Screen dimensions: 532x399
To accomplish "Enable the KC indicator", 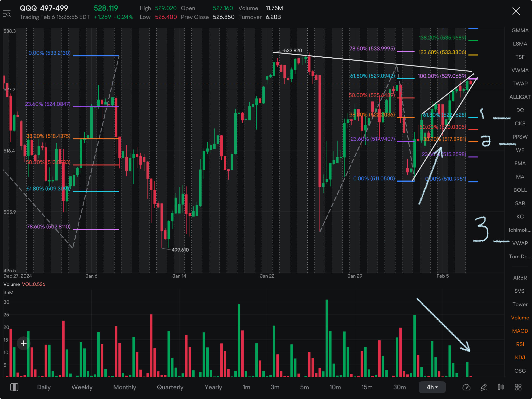I will [x=520, y=217].
